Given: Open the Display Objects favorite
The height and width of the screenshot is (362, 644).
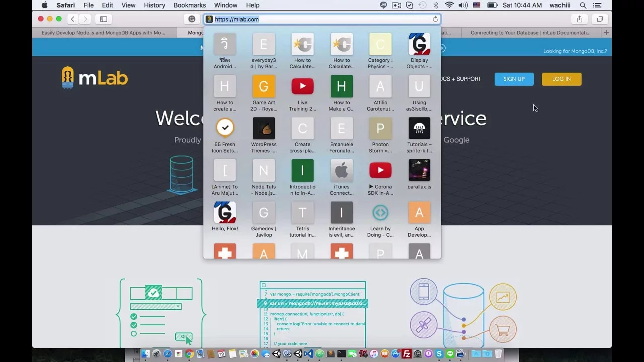Looking at the screenshot, I should pos(419,45).
